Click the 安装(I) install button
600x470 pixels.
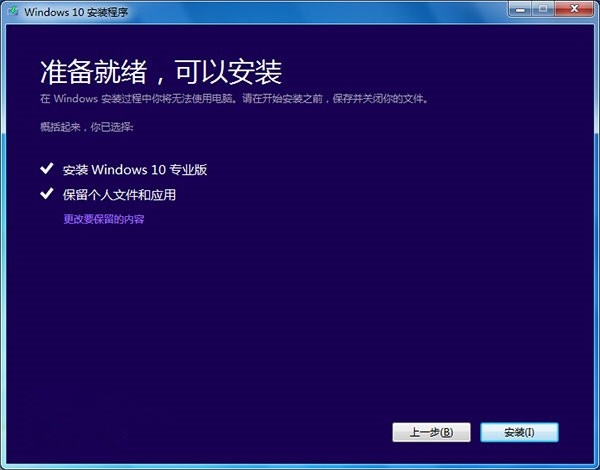click(519, 432)
